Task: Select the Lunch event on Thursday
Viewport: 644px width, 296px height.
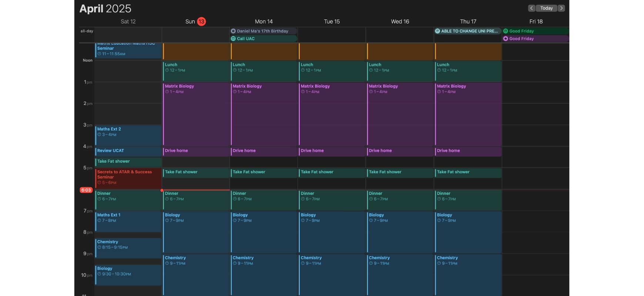Action: [x=468, y=71]
